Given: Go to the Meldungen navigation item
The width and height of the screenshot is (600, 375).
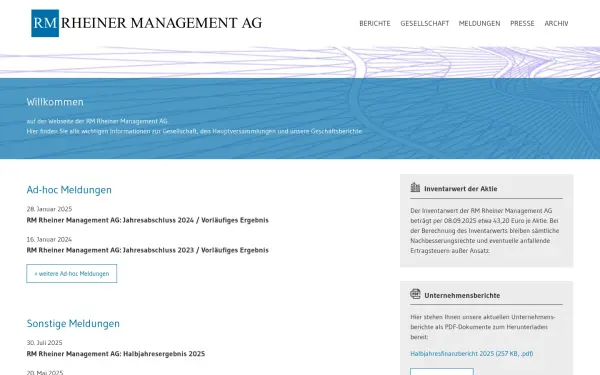Looking at the screenshot, I should point(479,23).
